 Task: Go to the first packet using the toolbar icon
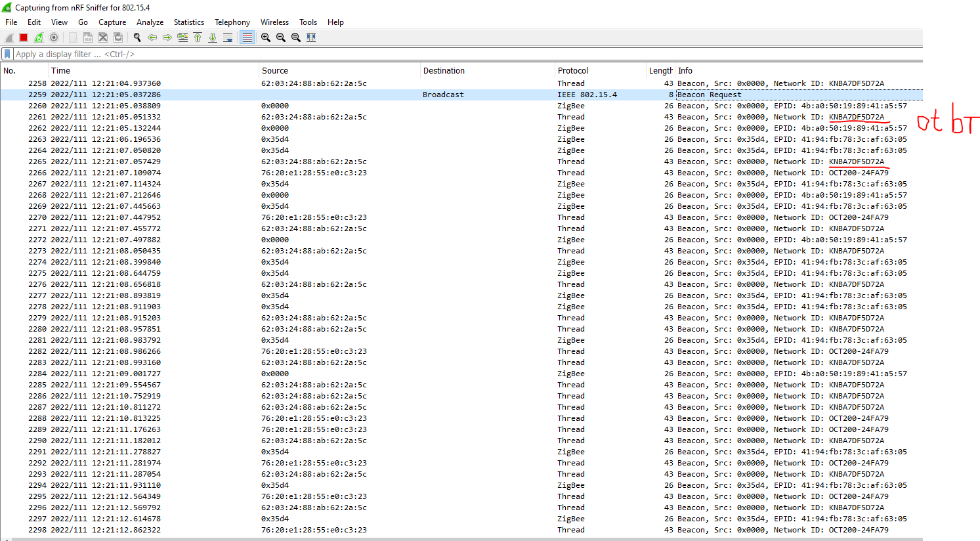coord(198,37)
